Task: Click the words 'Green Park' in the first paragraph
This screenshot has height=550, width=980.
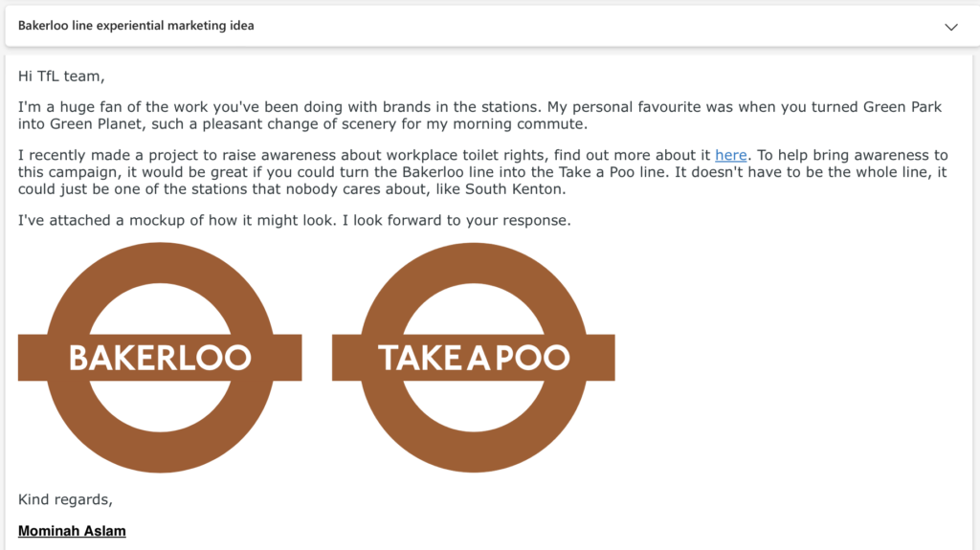Action: [x=902, y=107]
